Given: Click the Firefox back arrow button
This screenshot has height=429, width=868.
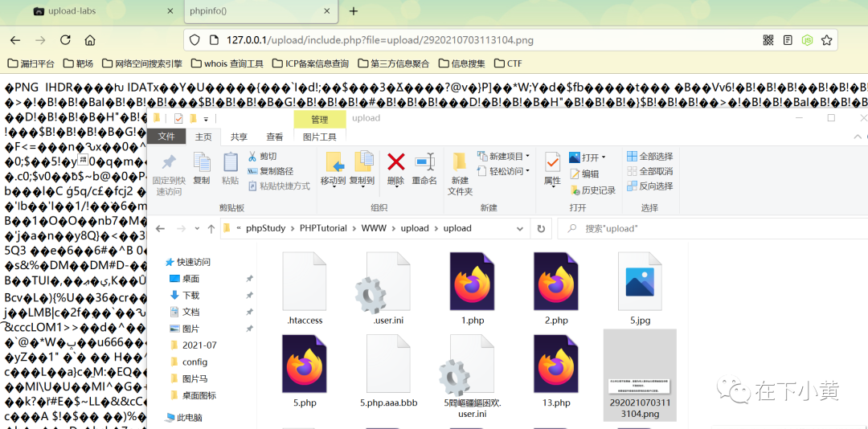Looking at the screenshot, I should pyautogui.click(x=15, y=40).
